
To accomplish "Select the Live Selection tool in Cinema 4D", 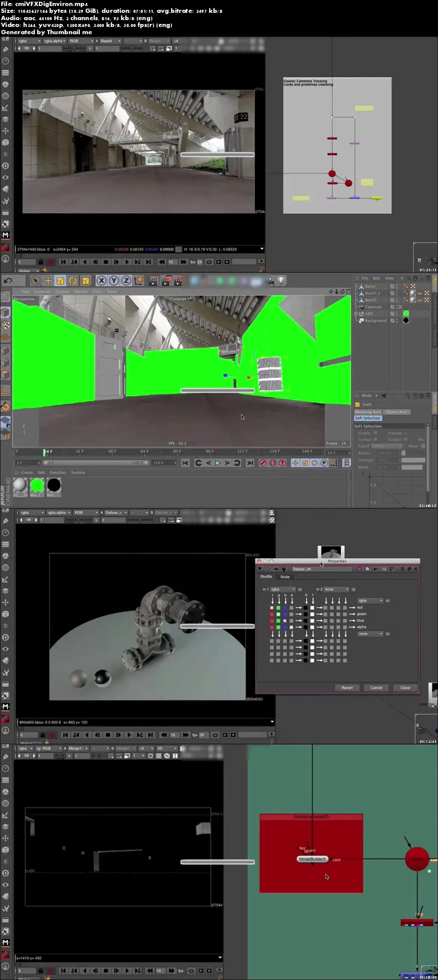I will pos(36,281).
